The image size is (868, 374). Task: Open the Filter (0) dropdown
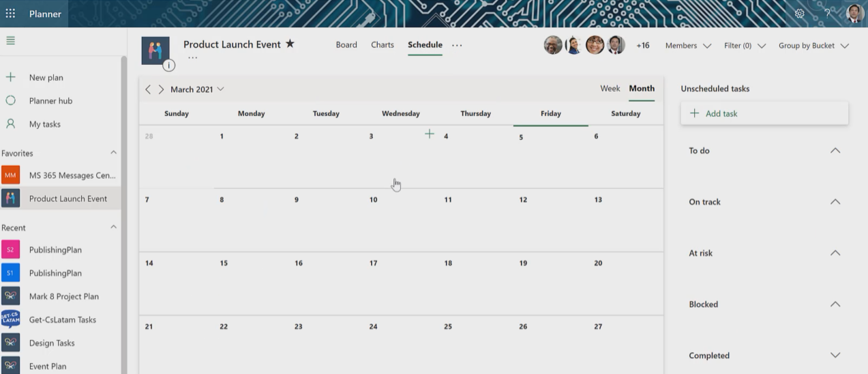coord(745,46)
